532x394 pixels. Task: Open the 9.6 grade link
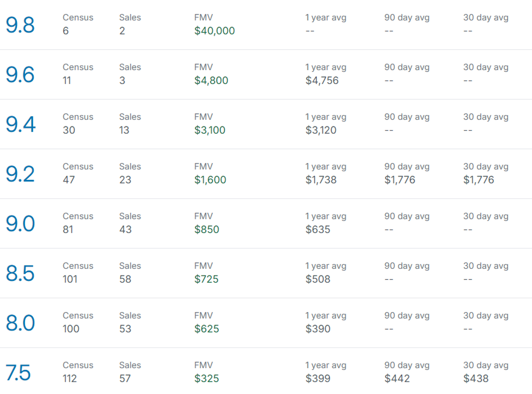click(x=20, y=74)
